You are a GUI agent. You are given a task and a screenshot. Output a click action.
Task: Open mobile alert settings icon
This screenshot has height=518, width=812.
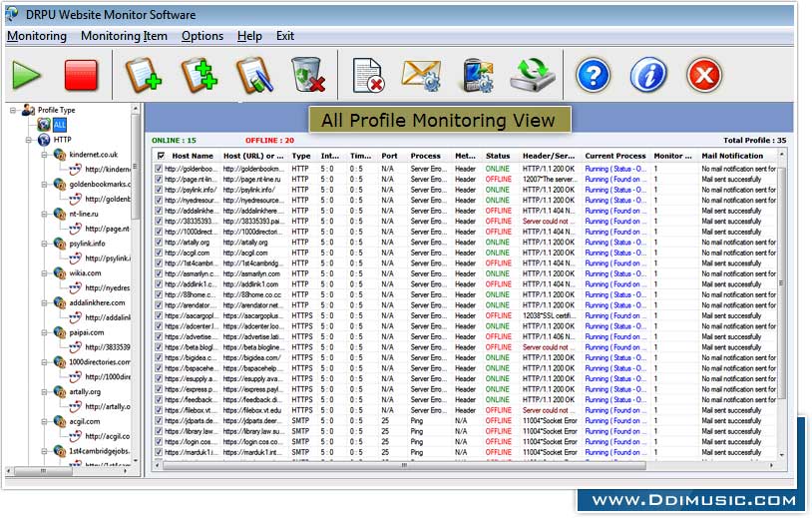point(477,76)
